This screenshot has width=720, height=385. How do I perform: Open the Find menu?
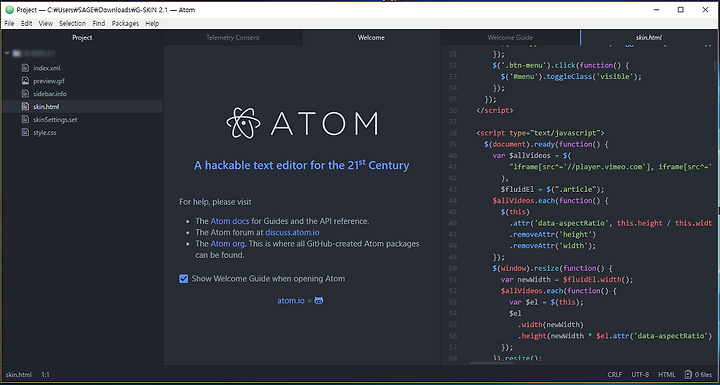coord(98,23)
